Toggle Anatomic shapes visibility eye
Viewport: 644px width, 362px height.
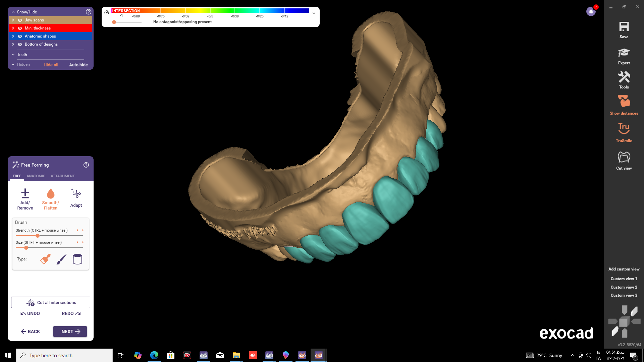[x=20, y=36]
